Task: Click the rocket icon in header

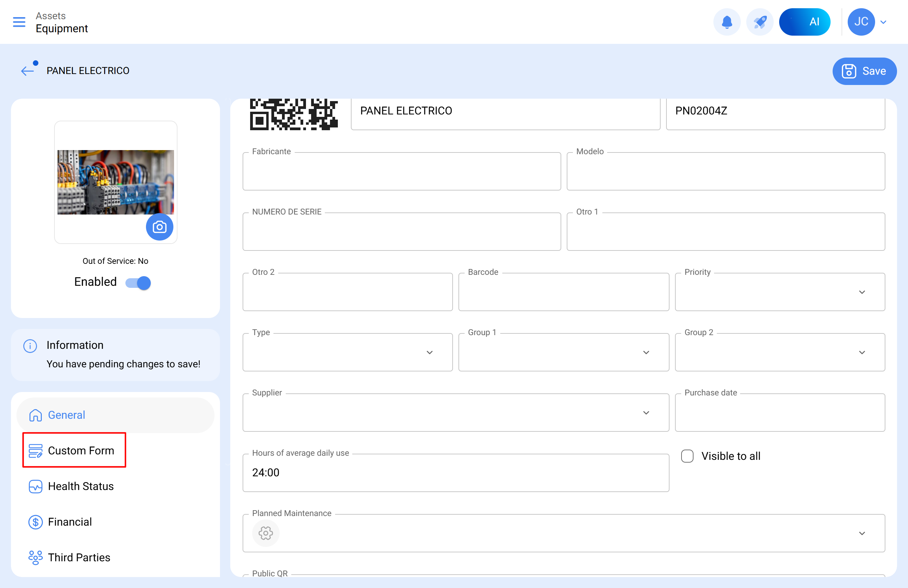Action: [759, 22]
